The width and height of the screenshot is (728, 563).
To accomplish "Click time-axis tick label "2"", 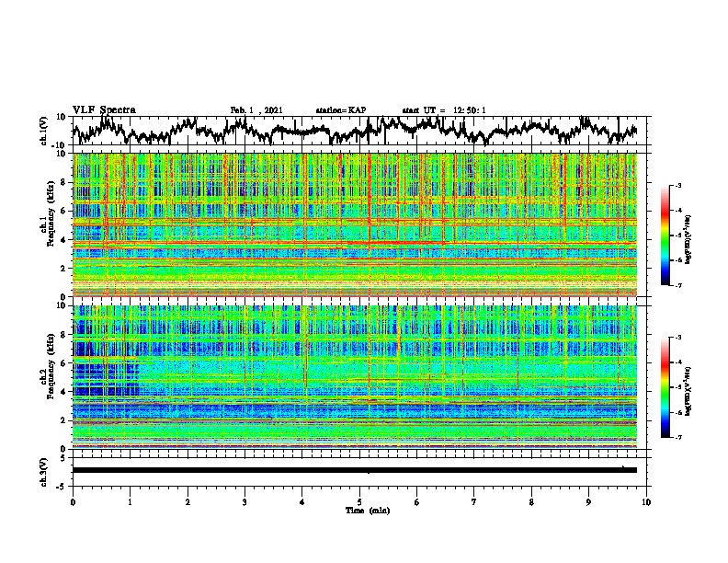I will pos(188,502).
